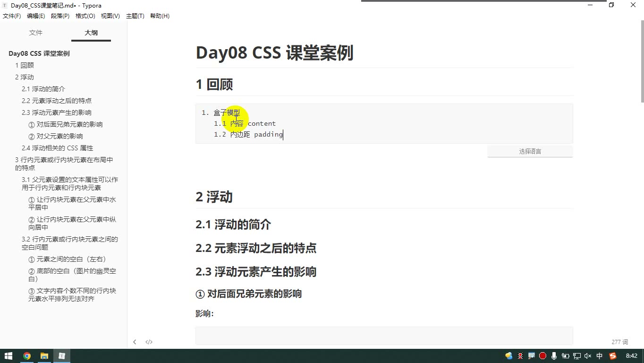Open Google Chrome from the taskbar
The height and width of the screenshot is (363, 644).
point(27,356)
